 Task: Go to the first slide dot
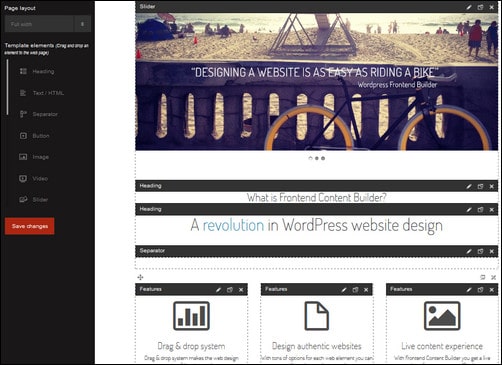point(310,158)
